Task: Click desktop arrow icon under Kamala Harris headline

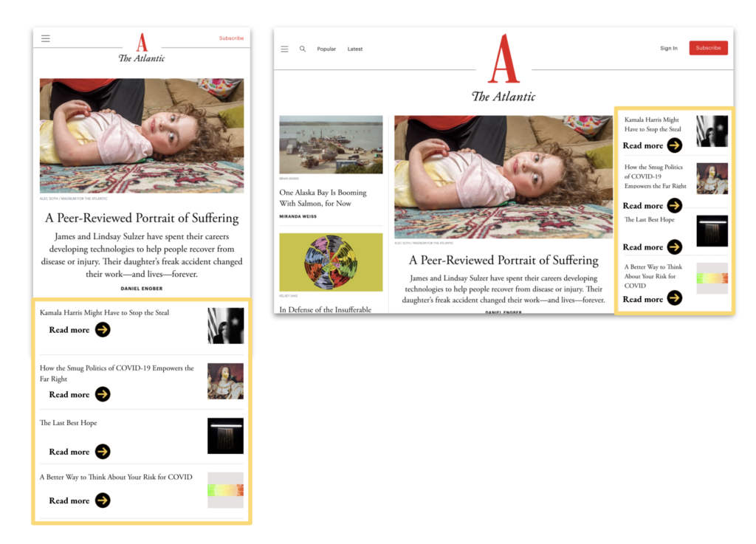Action: pyautogui.click(x=675, y=145)
